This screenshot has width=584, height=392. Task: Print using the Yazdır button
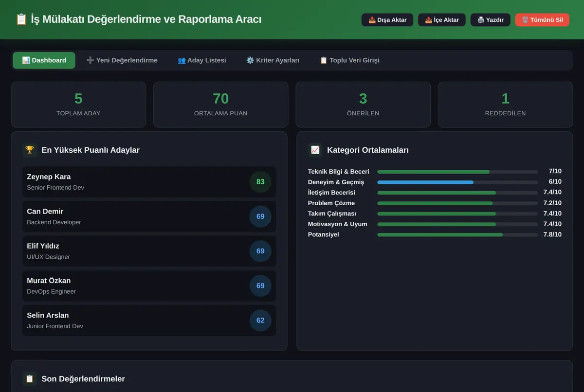pyautogui.click(x=491, y=20)
